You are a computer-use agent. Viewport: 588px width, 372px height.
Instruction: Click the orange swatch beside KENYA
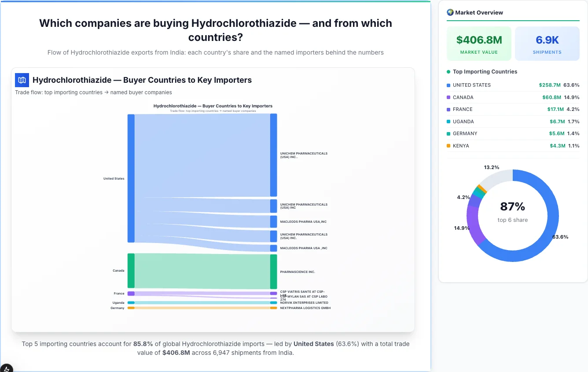coord(449,145)
